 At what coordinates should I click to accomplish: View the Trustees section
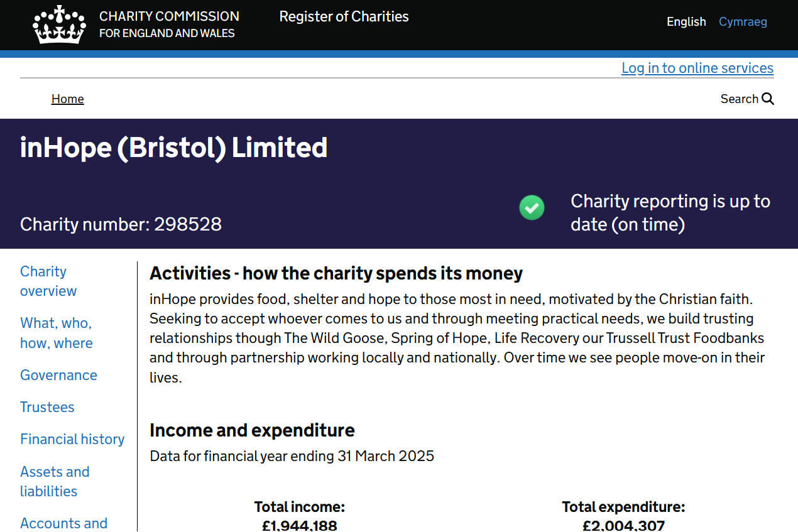tap(47, 407)
